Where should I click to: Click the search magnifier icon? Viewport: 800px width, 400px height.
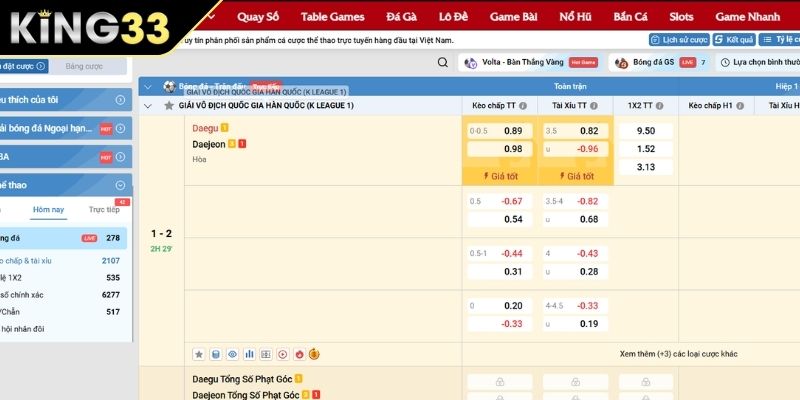[x=442, y=62]
